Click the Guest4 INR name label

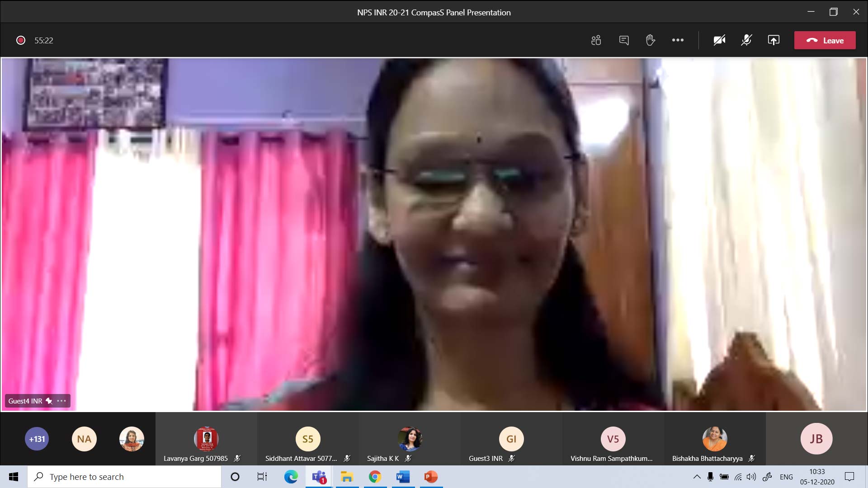pyautogui.click(x=25, y=401)
